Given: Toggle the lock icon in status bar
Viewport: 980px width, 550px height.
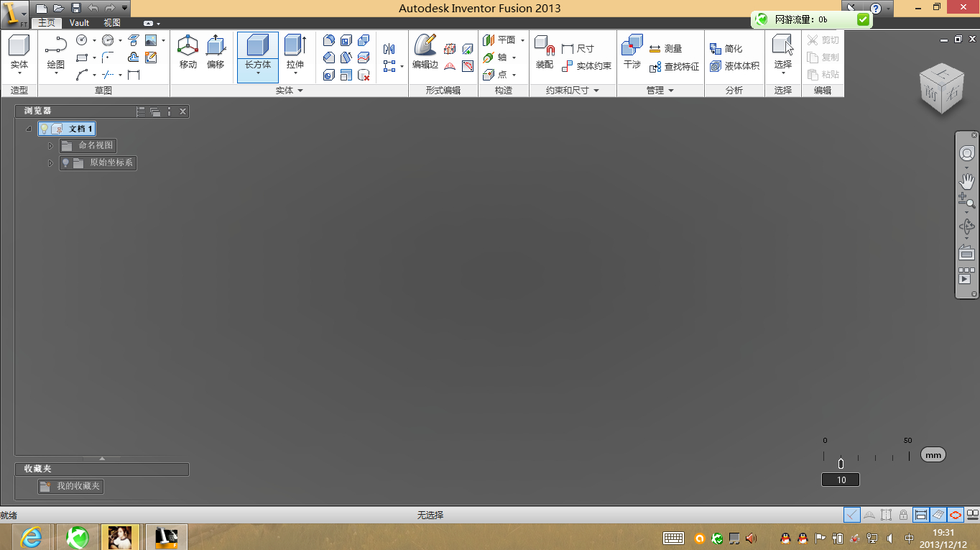Looking at the screenshot, I should 903,515.
